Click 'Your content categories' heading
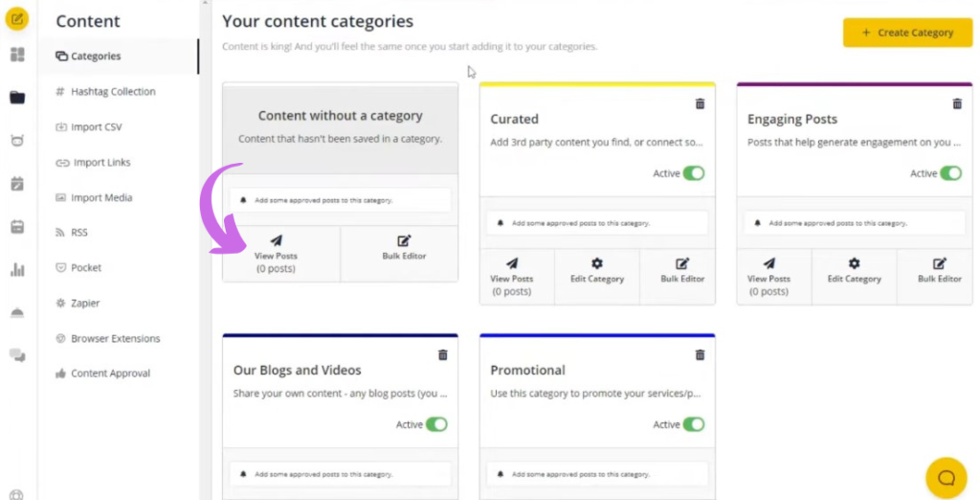 318,21
